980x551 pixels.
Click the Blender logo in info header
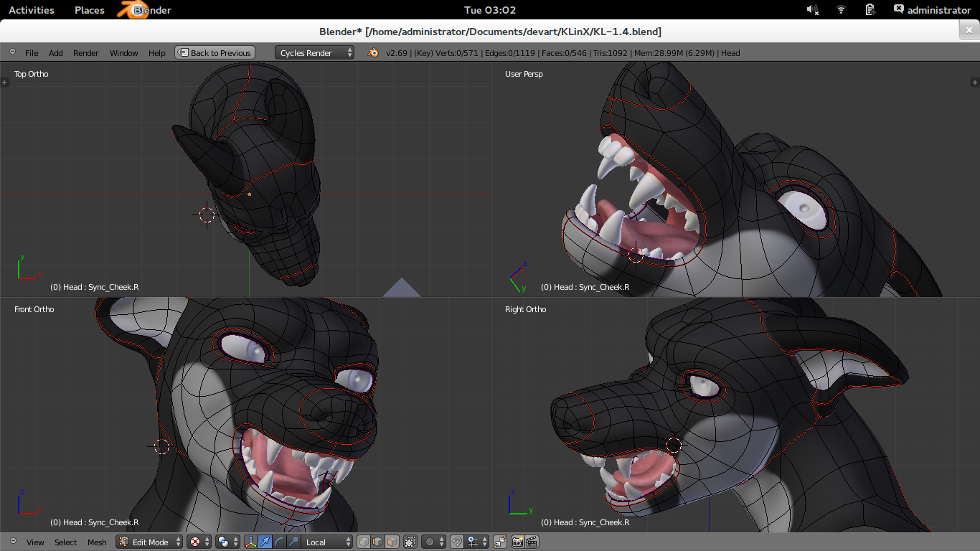[373, 52]
